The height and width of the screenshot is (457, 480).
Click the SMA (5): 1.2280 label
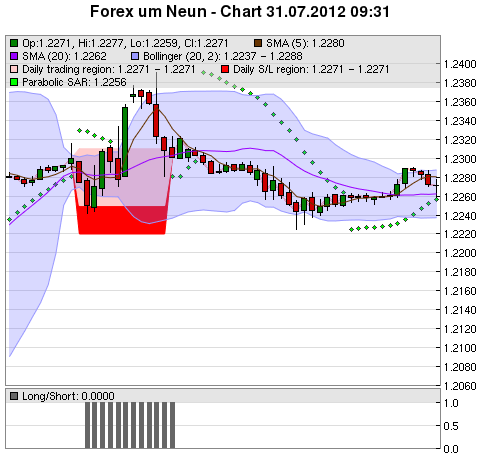tap(305, 43)
